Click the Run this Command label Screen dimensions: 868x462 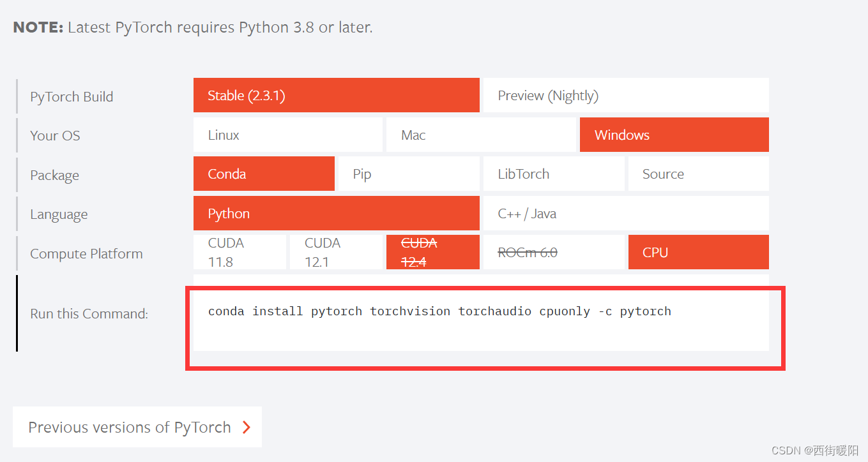click(89, 313)
